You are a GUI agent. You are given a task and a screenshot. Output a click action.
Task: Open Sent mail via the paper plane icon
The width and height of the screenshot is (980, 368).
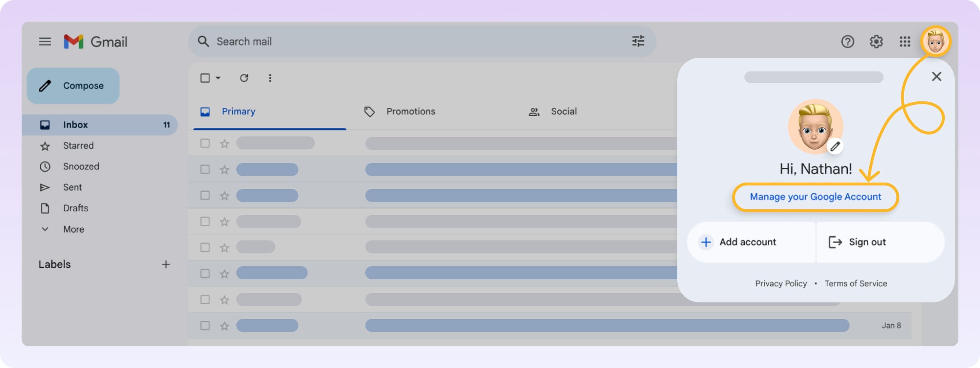tap(45, 187)
